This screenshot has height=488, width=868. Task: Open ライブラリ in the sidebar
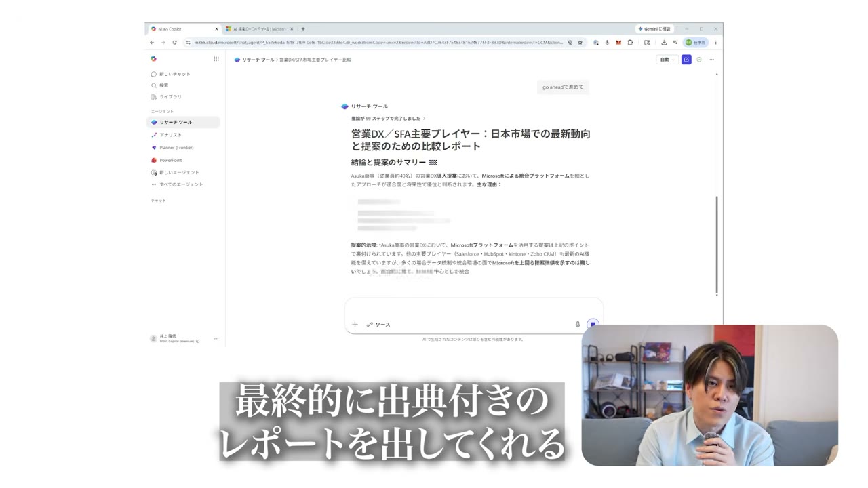166,97
